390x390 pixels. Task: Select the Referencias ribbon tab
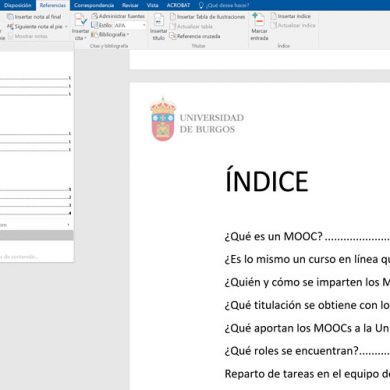tap(53, 5)
